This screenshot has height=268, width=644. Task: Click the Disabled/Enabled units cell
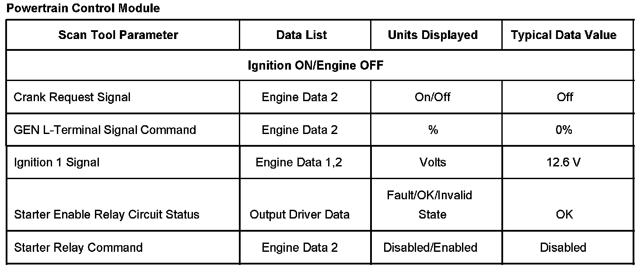(430, 247)
